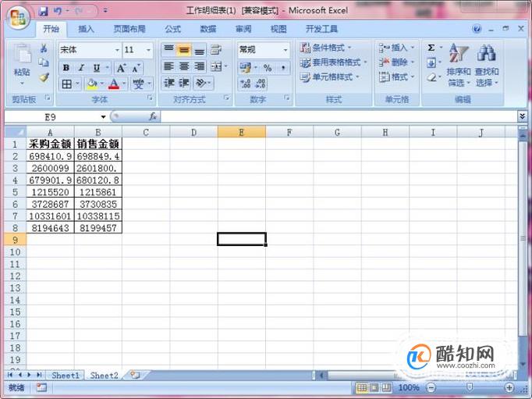Set bottom vertical alignment

point(199,50)
